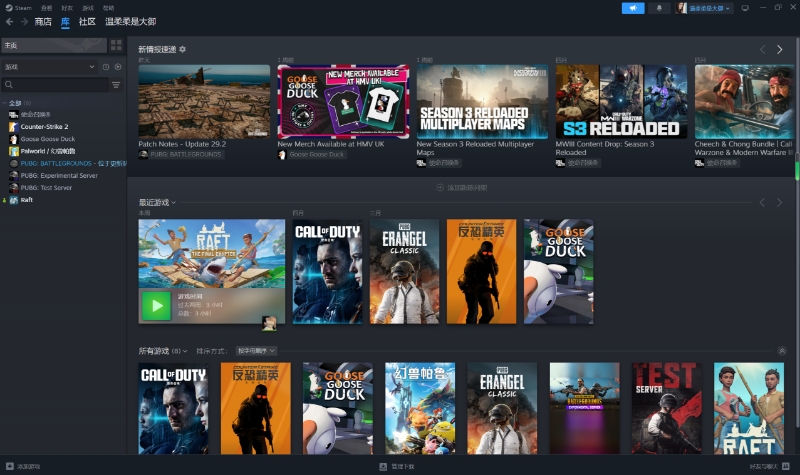The width and height of the screenshot is (800, 475).
Task: Switch to grid collections view icon
Action: point(116,46)
